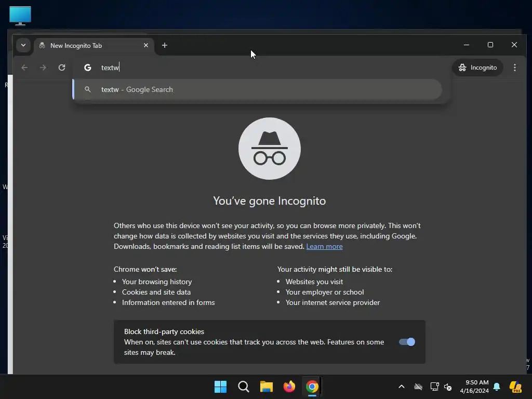Minimize the Chrome window
Screen dimensions: 532x399
point(467,45)
